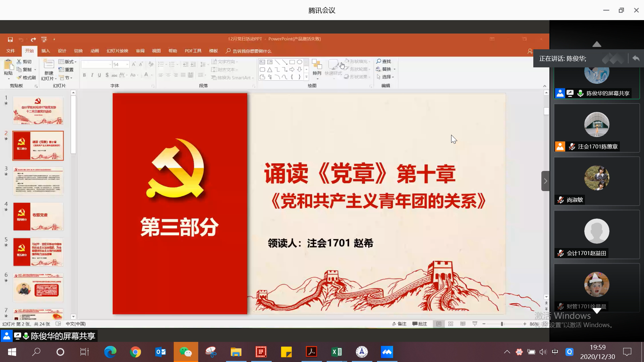
Task: Click the zoom slider handle in status bar
Action: 502,324
